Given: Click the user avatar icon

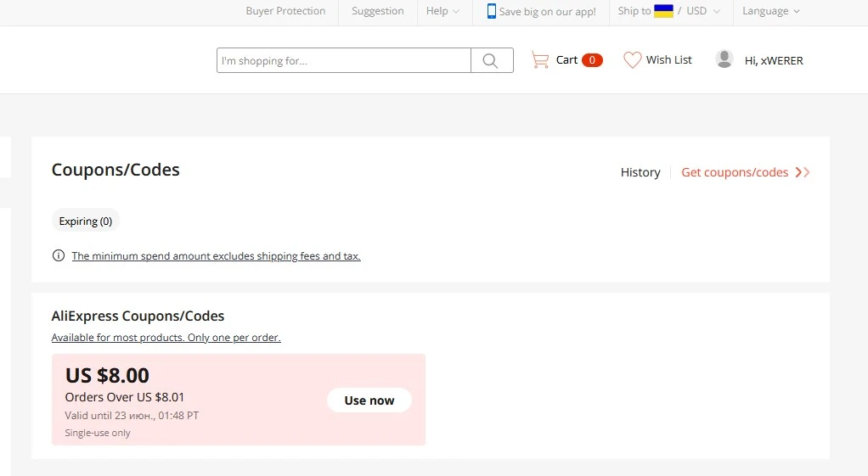Looking at the screenshot, I should [x=724, y=59].
